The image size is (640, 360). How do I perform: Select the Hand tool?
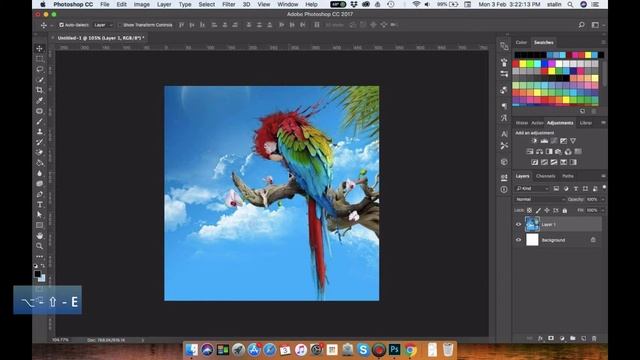[x=40, y=236]
